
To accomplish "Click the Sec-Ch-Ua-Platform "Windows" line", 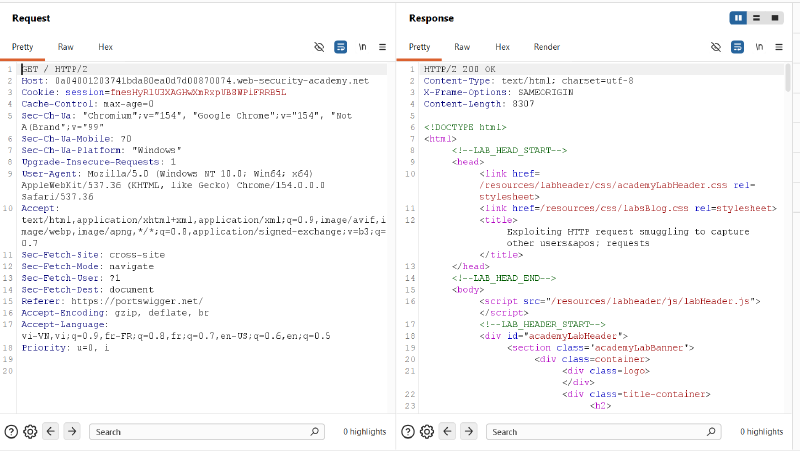I will [101, 150].
